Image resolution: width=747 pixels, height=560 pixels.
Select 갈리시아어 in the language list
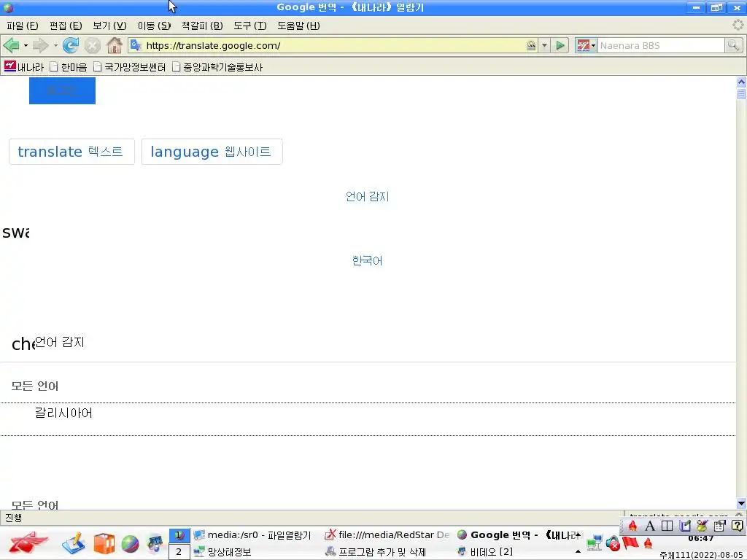64,413
